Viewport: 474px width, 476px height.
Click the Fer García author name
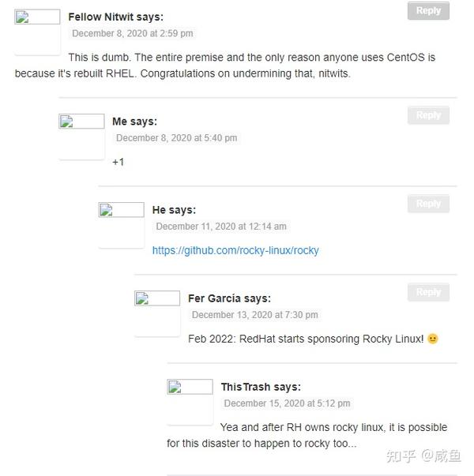(214, 298)
